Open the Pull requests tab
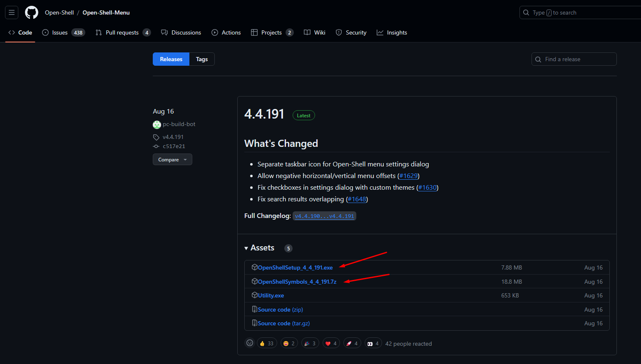 point(123,32)
